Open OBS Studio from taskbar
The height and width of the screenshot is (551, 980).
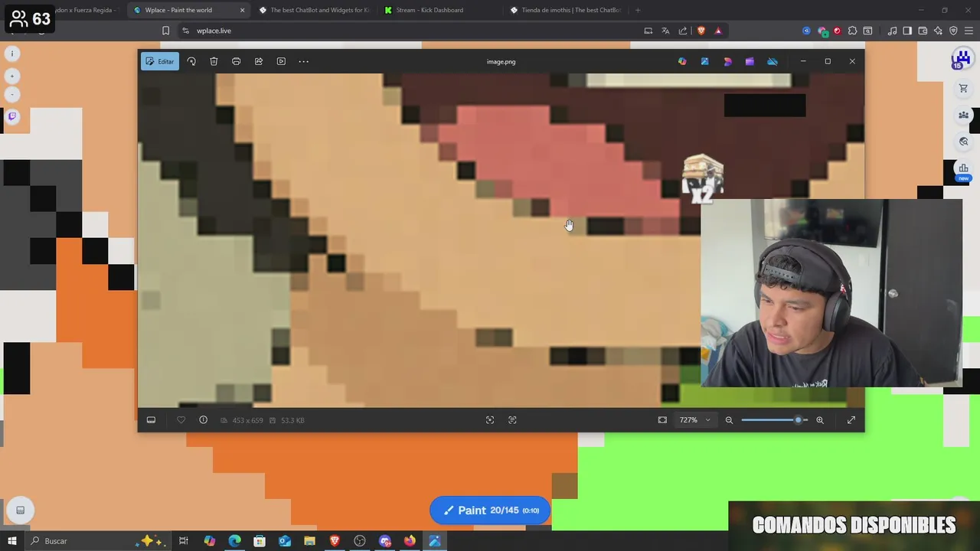(360, 541)
